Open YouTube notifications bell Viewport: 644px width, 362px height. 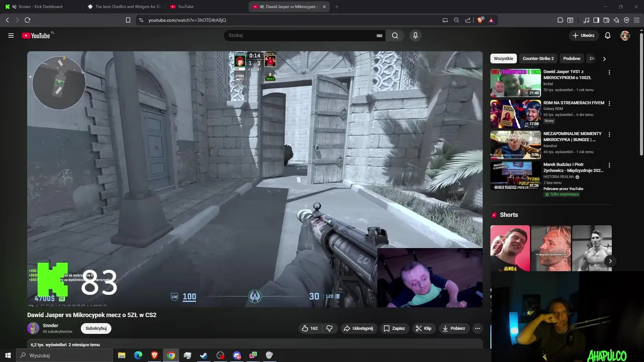tap(608, 36)
